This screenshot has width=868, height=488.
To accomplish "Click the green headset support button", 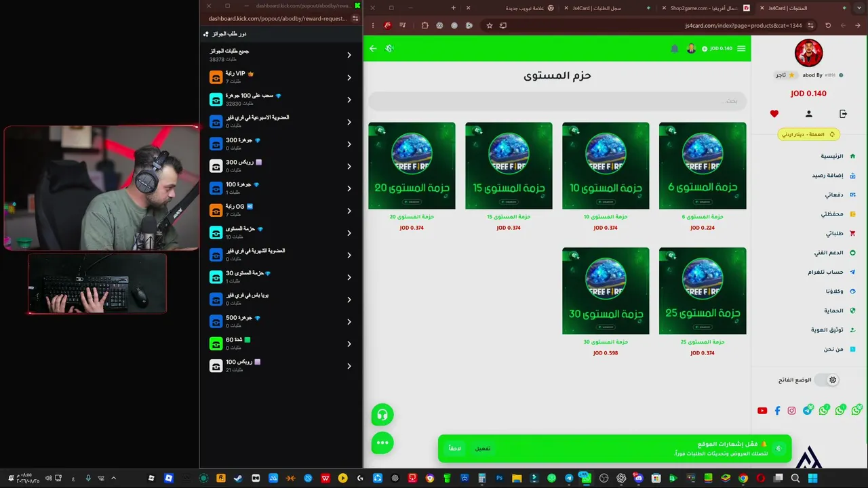I will click(382, 415).
